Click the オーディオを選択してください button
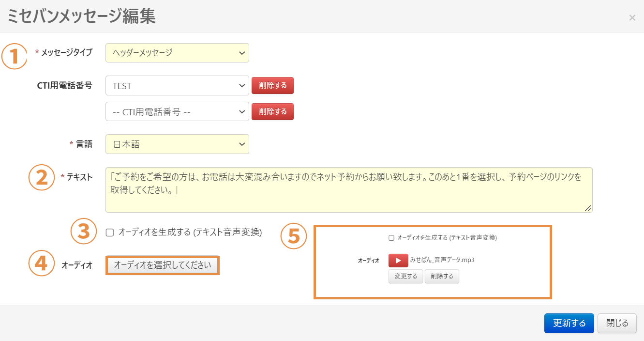The width and height of the screenshot is (644, 341). (x=162, y=265)
